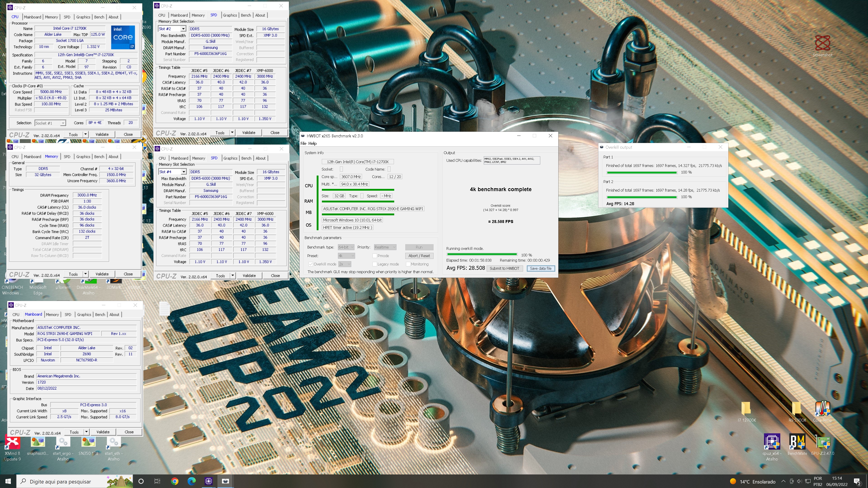Click Tools button in Slot #4 window
The width and height of the screenshot is (868, 488).
click(x=220, y=276)
